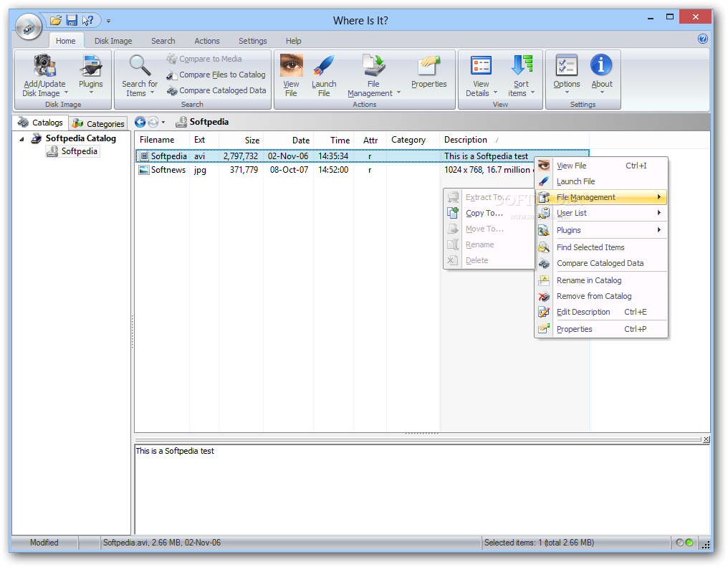Screen dimensions: 728x567
Task: Click the What's This help cursor icon
Action: tap(87, 21)
